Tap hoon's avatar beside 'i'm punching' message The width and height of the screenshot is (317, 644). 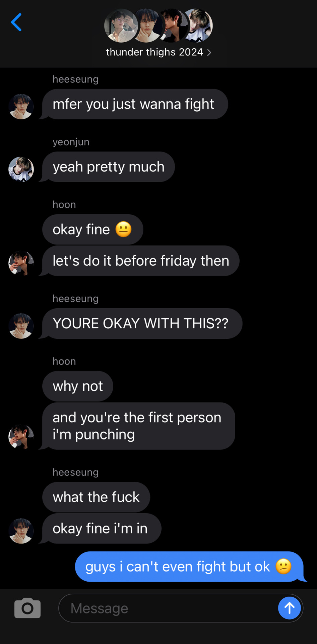click(21, 437)
